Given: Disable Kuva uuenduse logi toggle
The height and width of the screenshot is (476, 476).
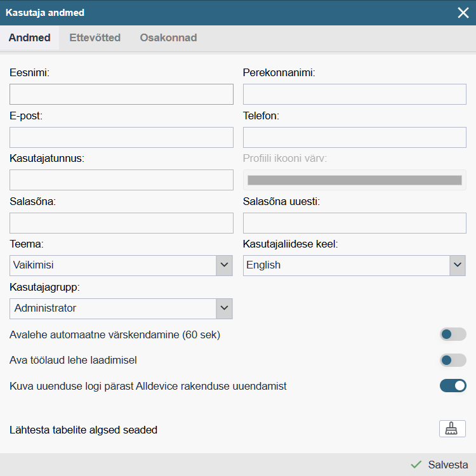Looking at the screenshot, I should [x=453, y=385].
